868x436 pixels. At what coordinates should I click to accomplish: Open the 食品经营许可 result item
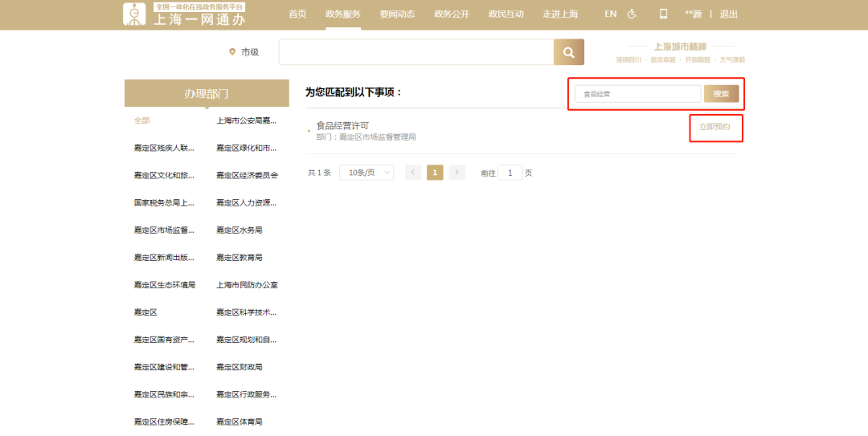click(342, 125)
